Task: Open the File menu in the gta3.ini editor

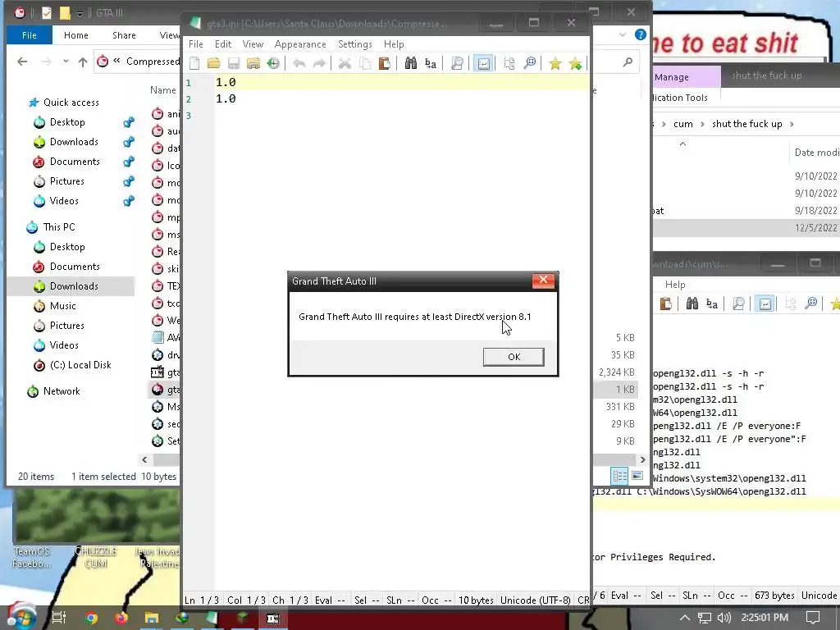Action: tap(195, 44)
